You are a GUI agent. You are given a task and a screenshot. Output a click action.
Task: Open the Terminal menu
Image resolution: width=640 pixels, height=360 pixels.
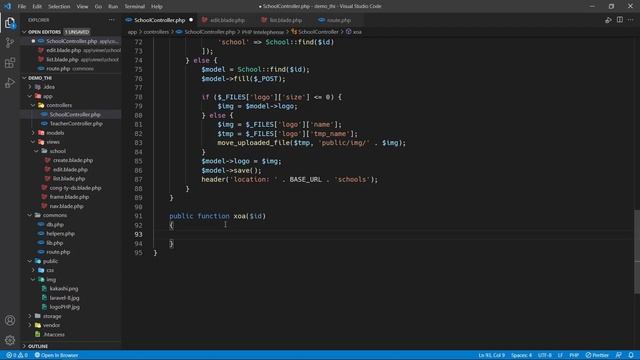coord(135,7)
